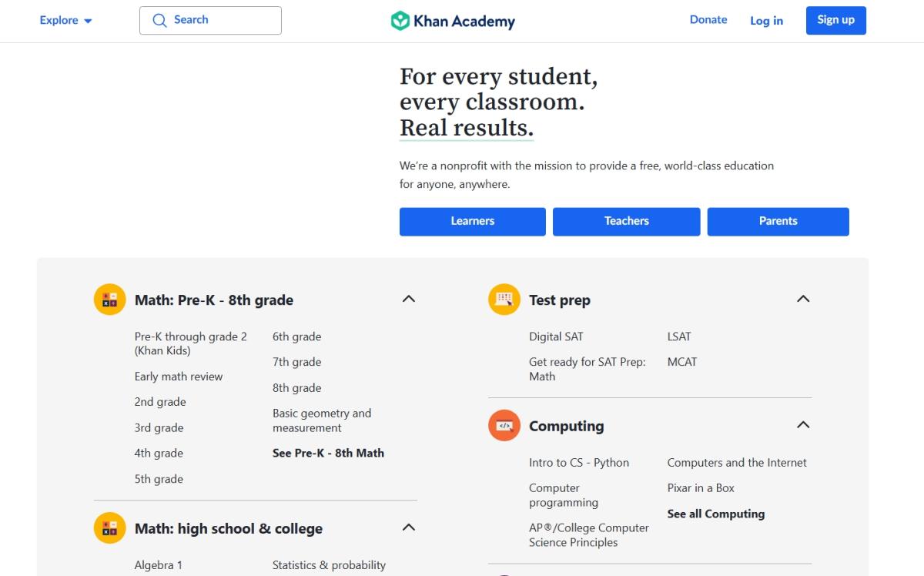924x576 pixels.
Task: Click the magnifying glass search icon
Action: click(x=159, y=21)
